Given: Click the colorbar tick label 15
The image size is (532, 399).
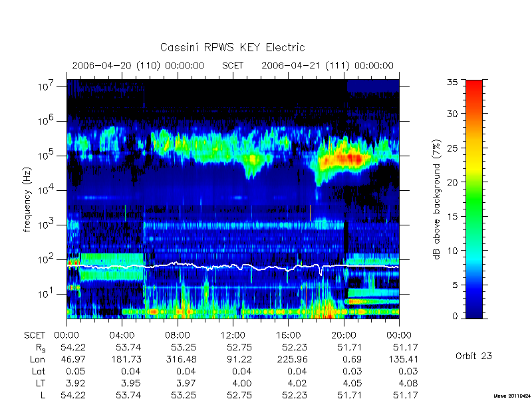Looking at the screenshot, I should click(x=452, y=216).
